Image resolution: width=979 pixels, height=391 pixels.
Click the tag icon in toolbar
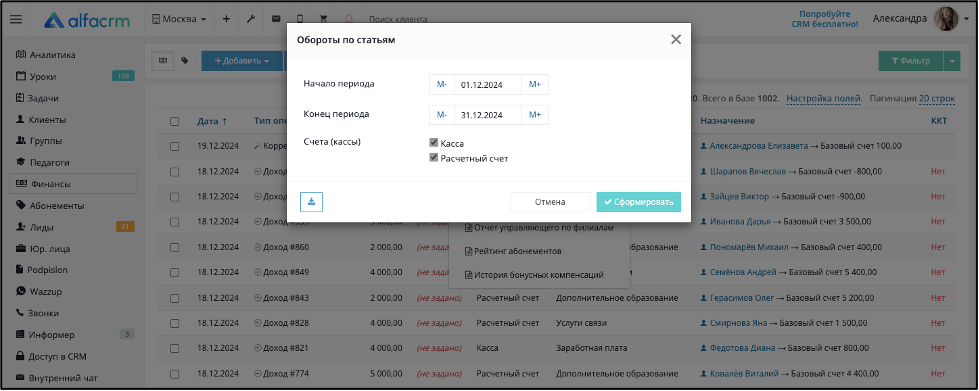(184, 61)
